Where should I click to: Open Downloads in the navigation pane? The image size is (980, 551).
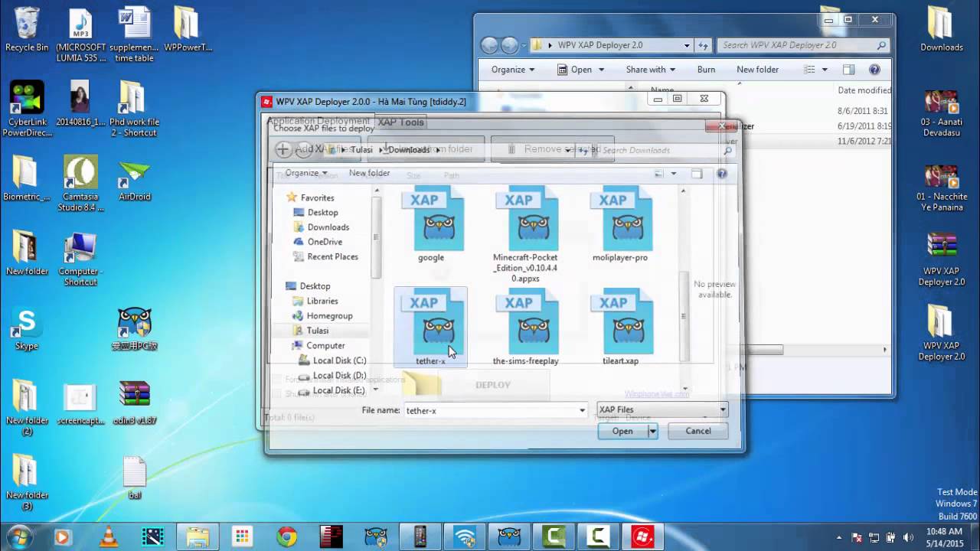tap(328, 227)
